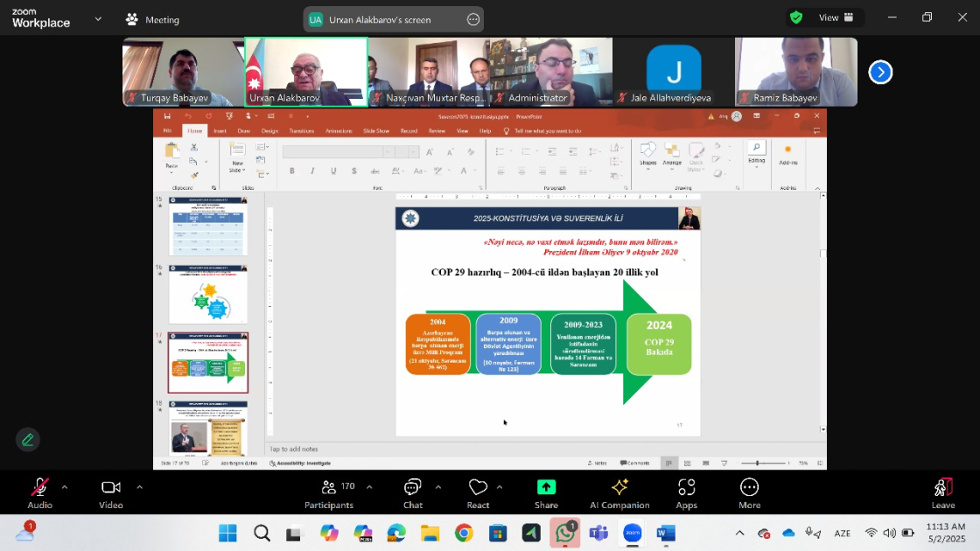Click the annotation pencil icon
The height and width of the screenshot is (551, 980).
point(28,440)
